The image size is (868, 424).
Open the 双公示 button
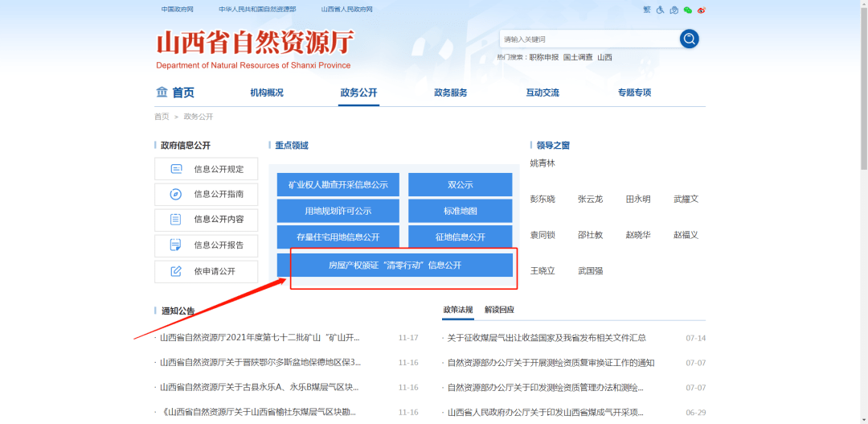pyautogui.click(x=461, y=184)
